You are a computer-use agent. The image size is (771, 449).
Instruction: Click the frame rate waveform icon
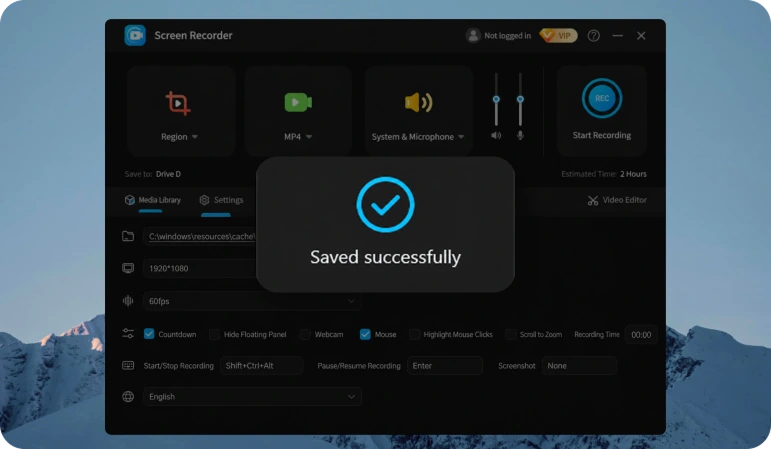point(128,301)
